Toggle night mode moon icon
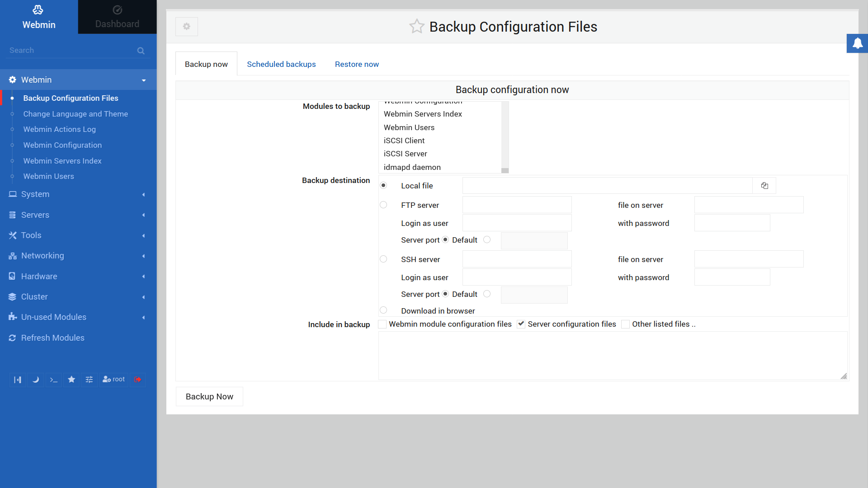Viewport: 868px width, 488px height. (36, 380)
